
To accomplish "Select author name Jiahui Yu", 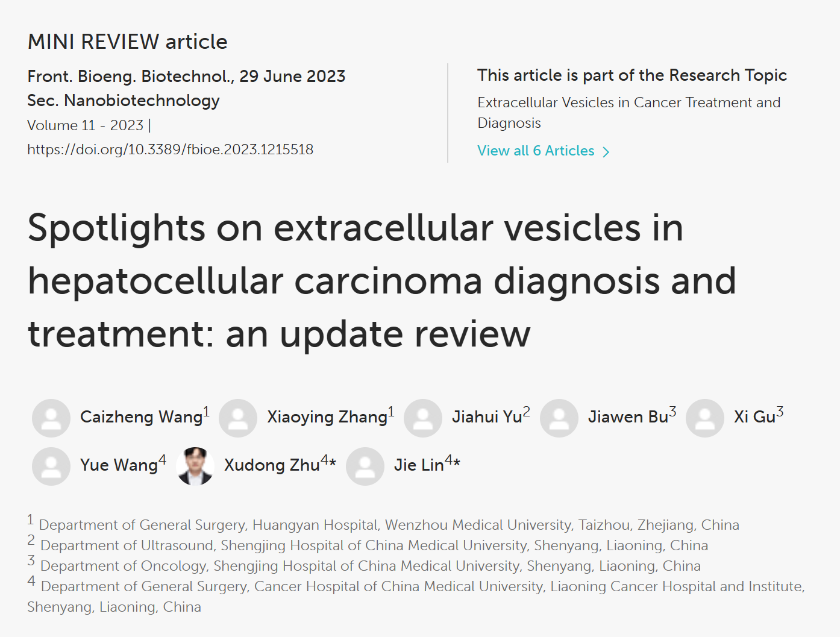I will (x=487, y=417).
